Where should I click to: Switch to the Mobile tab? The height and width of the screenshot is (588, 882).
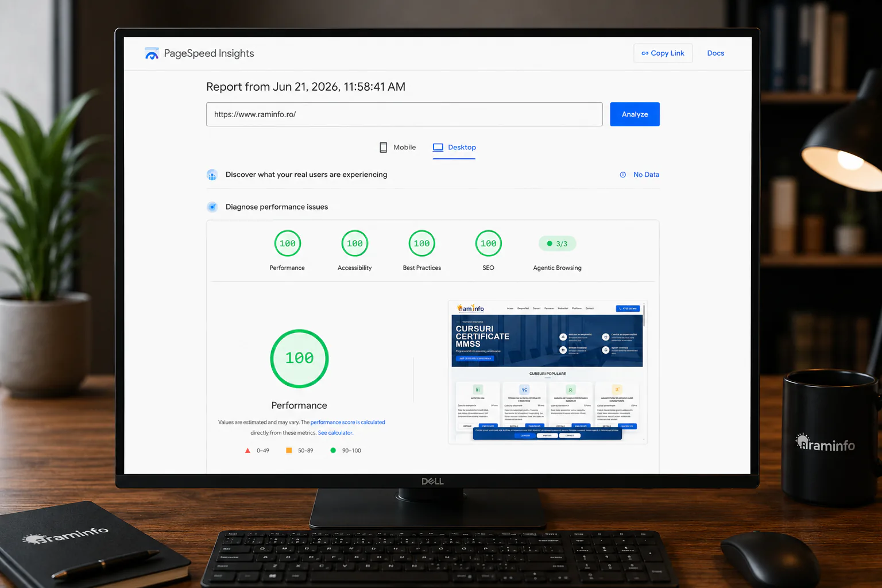tap(397, 148)
